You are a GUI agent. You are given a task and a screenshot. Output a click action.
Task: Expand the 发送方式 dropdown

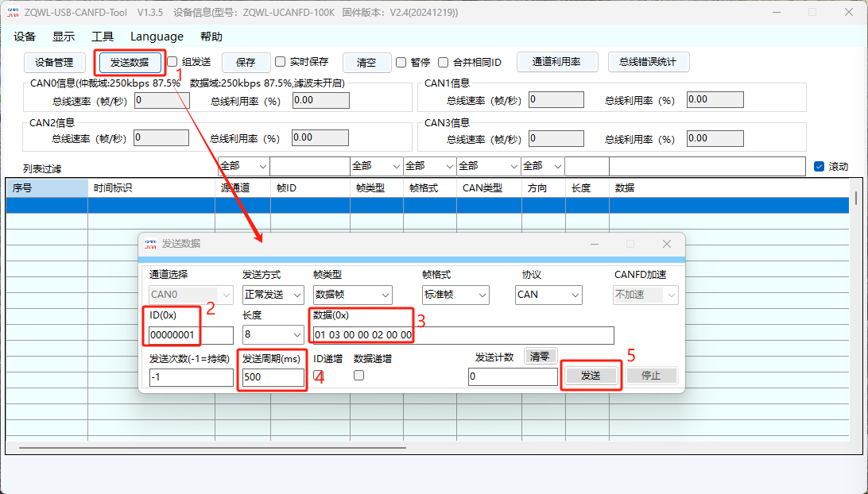click(x=273, y=295)
